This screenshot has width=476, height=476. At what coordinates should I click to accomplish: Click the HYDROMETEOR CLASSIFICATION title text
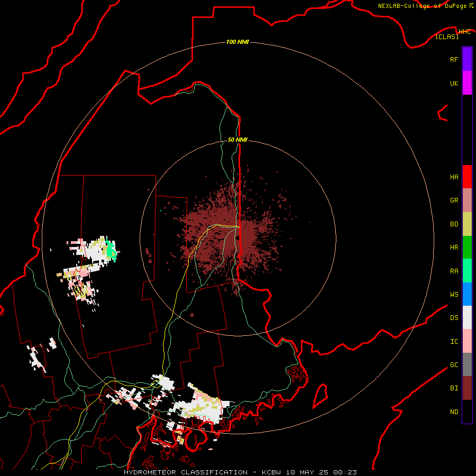click(186, 472)
